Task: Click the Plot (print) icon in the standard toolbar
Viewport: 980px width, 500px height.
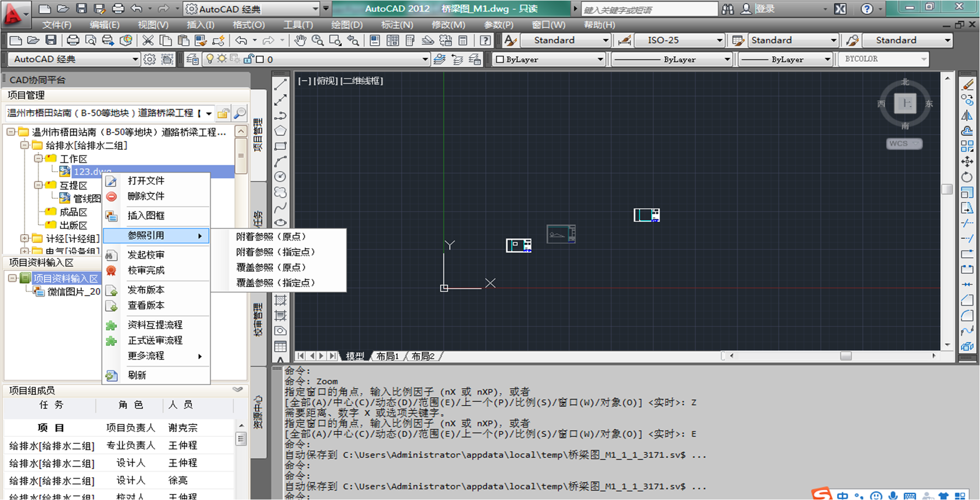Action: coord(73,41)
